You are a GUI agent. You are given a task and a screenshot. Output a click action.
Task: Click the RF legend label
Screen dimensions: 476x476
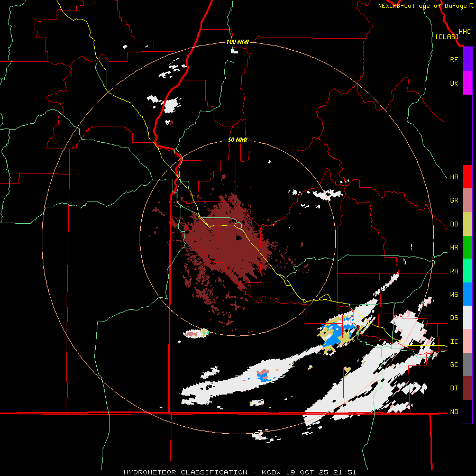tap(454, 59)
